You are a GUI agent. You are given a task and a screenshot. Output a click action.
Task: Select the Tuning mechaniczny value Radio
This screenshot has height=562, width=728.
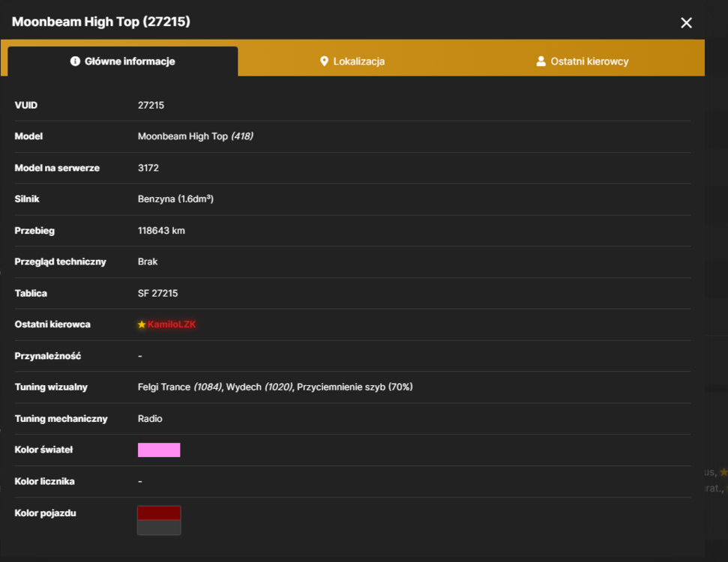(150, 419)
